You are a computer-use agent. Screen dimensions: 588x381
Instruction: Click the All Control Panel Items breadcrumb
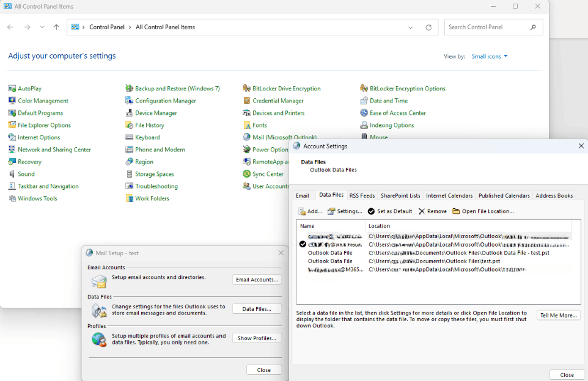click(x=166, y=27)
